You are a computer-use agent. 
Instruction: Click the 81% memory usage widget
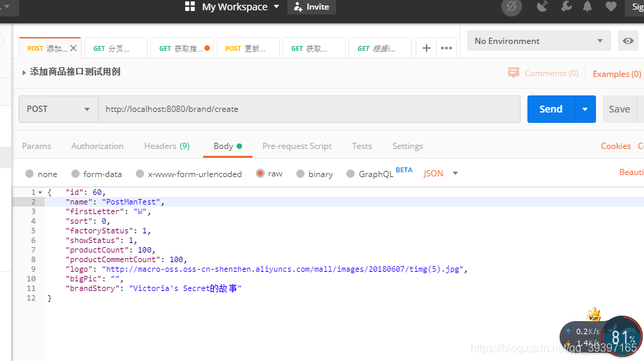click(x=622, y=336)
